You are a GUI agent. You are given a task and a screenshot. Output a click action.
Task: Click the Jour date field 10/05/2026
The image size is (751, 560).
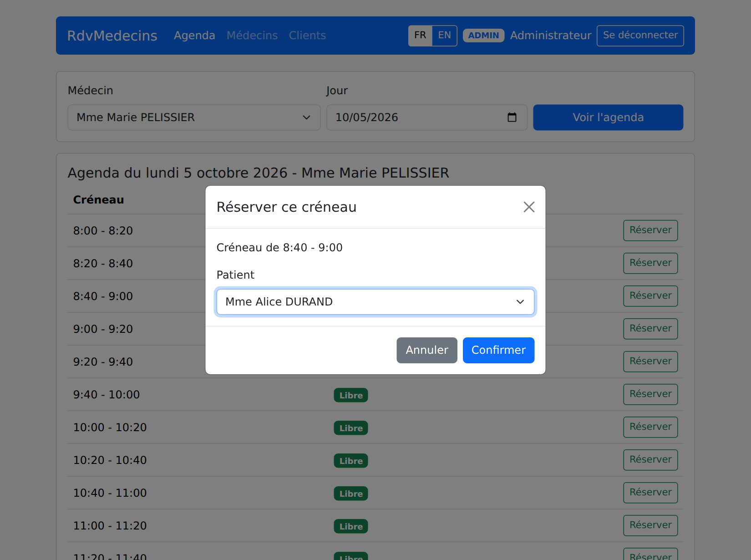click(x=426, y=117)
